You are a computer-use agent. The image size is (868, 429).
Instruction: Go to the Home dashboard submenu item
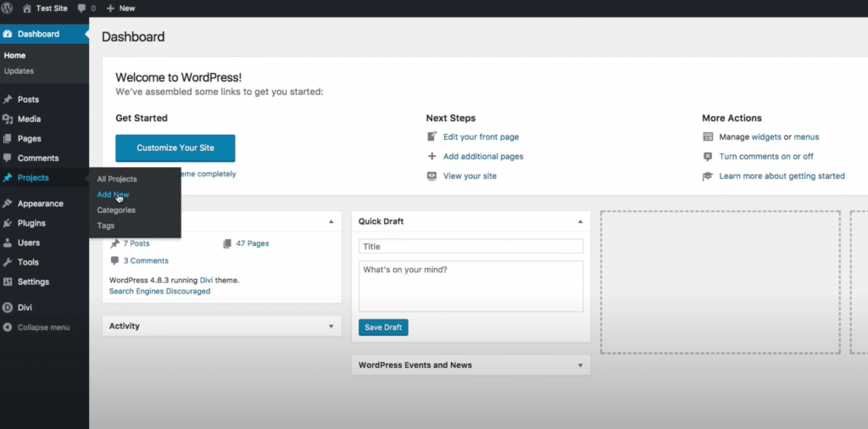(14, 55)
